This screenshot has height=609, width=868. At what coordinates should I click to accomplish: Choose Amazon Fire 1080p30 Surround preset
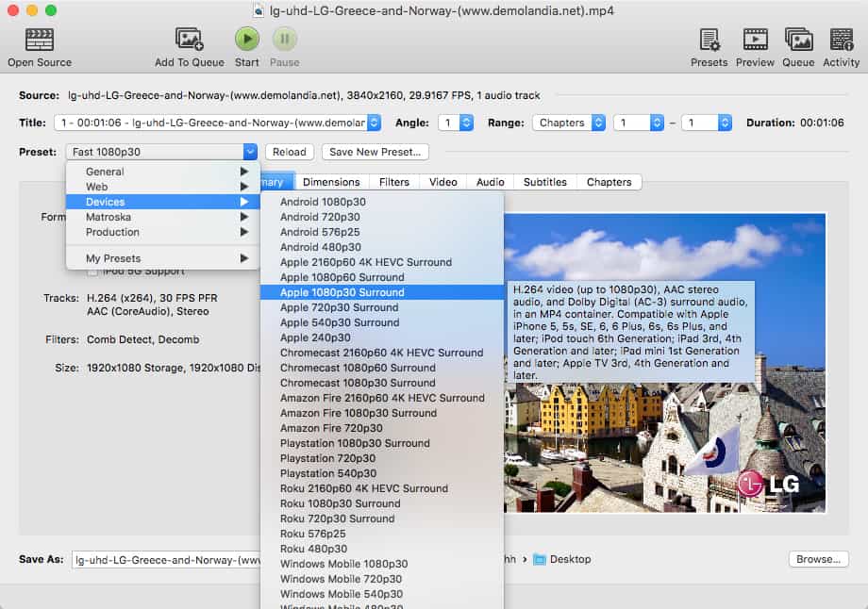(382, 413)
